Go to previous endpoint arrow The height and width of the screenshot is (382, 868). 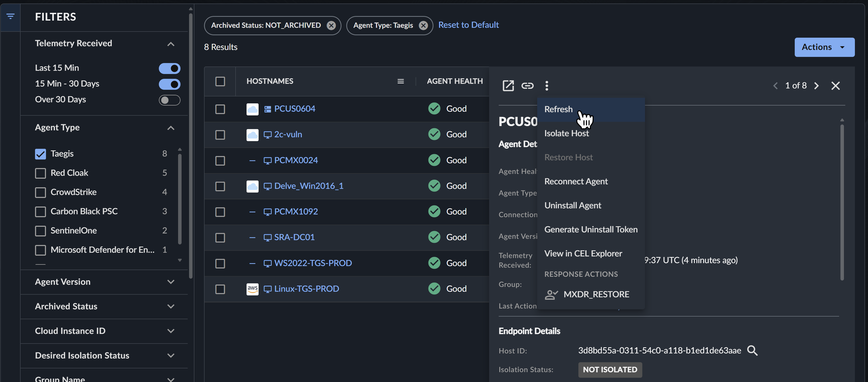coord(775,85)
